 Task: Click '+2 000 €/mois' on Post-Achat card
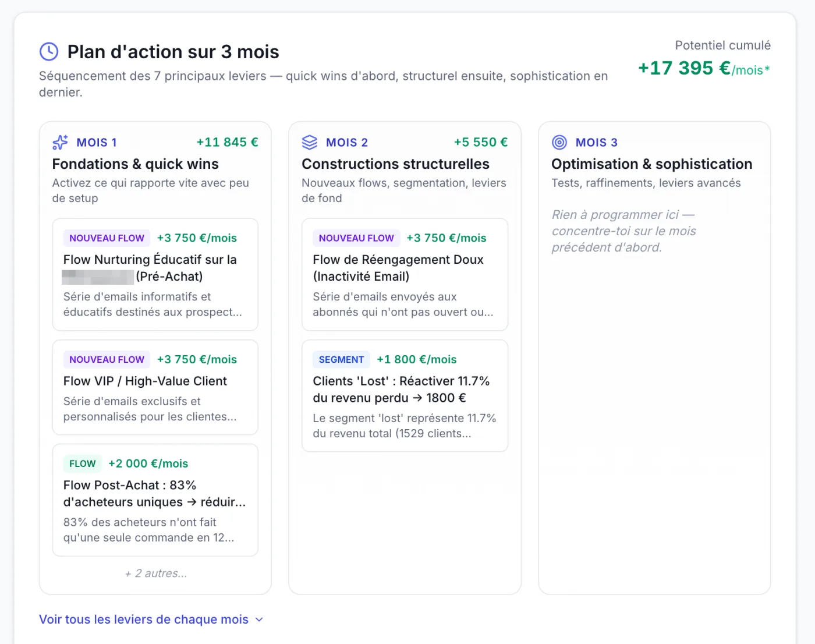[148, 463]
